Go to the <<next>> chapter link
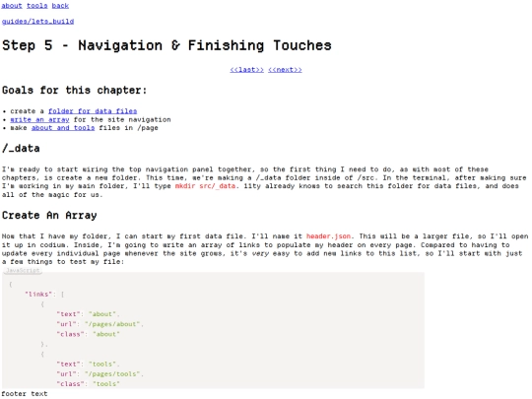The image size is (532, 399). coord(285,70)
